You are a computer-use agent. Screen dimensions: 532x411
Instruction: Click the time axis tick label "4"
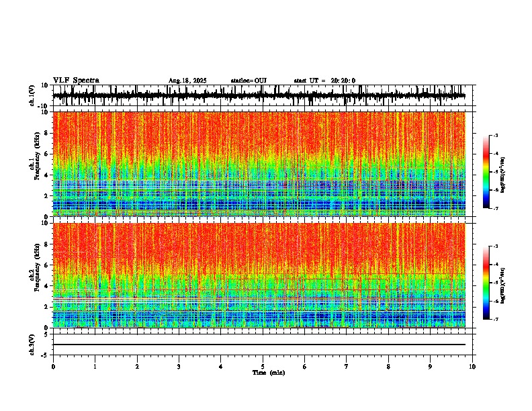(221, 367)
